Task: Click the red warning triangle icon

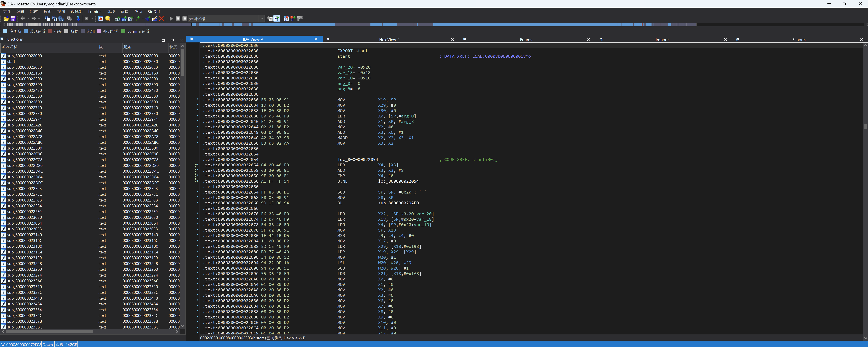Action: 101,19
